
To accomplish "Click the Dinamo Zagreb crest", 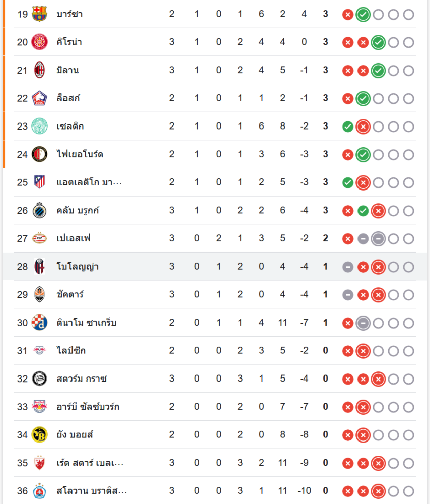I will pos(39,322).
